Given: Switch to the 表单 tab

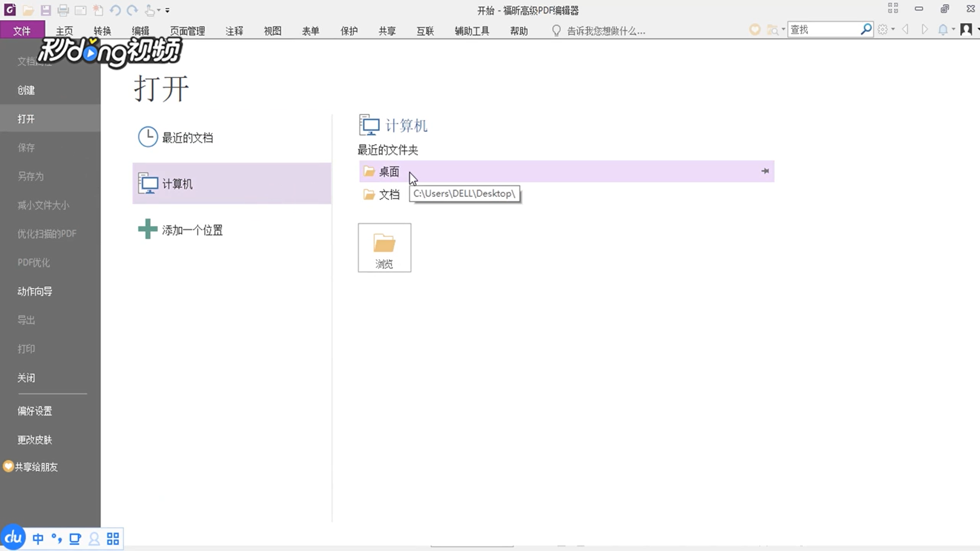Looking at the screenshot, I should (310, 31).
